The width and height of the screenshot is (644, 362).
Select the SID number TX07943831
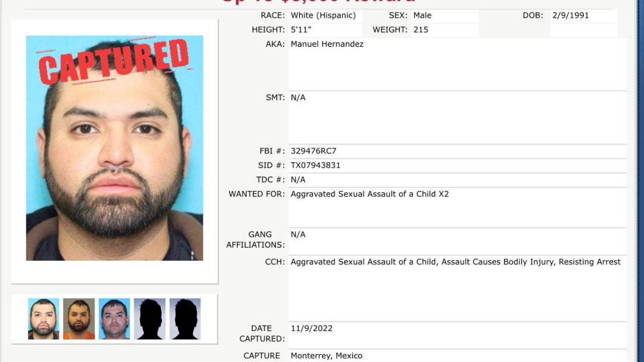click(x=316, y=165)
